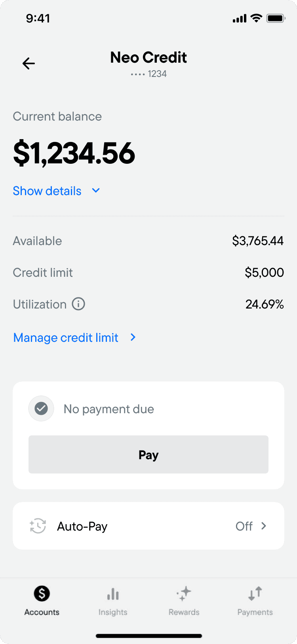Image resolution: width=297 pixels, height=644 pixels.
Task: Tap the Wi-Fi status icon
Action: pos(257,18)
